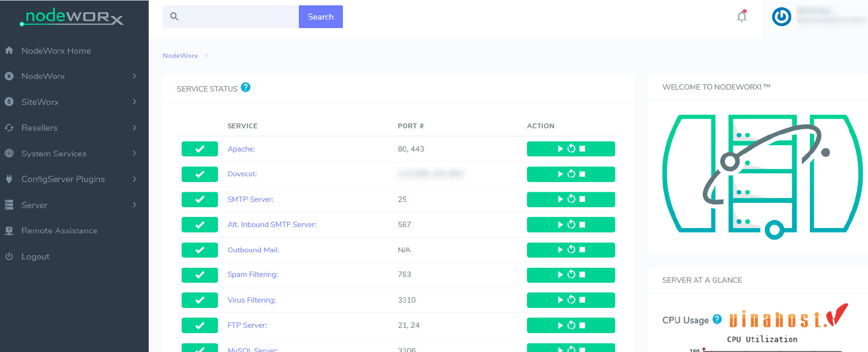Image resolution: width=868 pixels, height=352 pixels.
Task: Toggle the Spam Filtering status checkmark
Action: coord(200,275)
